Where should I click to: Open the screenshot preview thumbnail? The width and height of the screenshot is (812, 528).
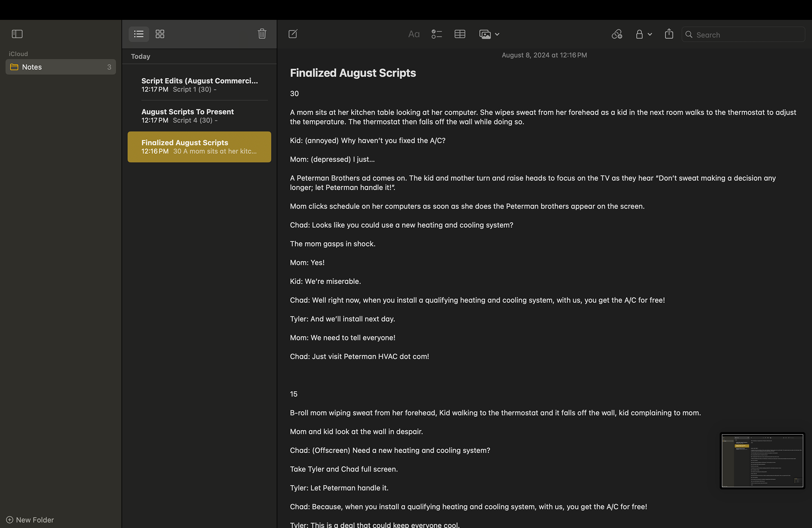tap(762, 460)
